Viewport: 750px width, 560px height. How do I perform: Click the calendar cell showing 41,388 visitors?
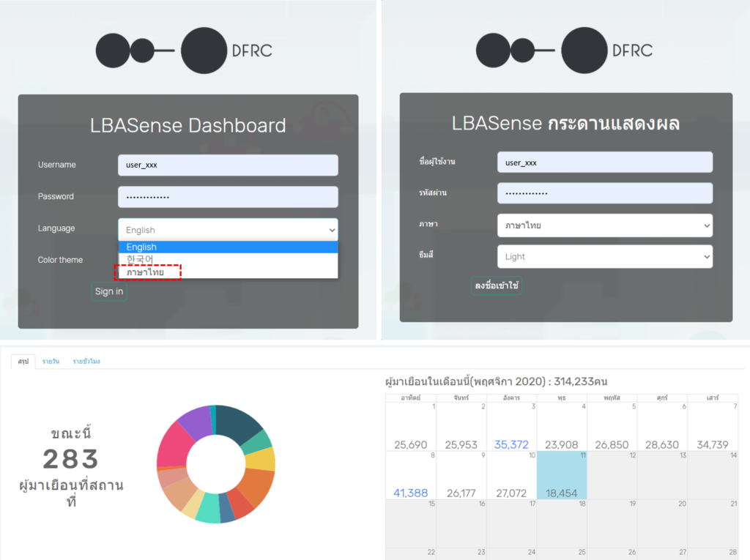410,475
